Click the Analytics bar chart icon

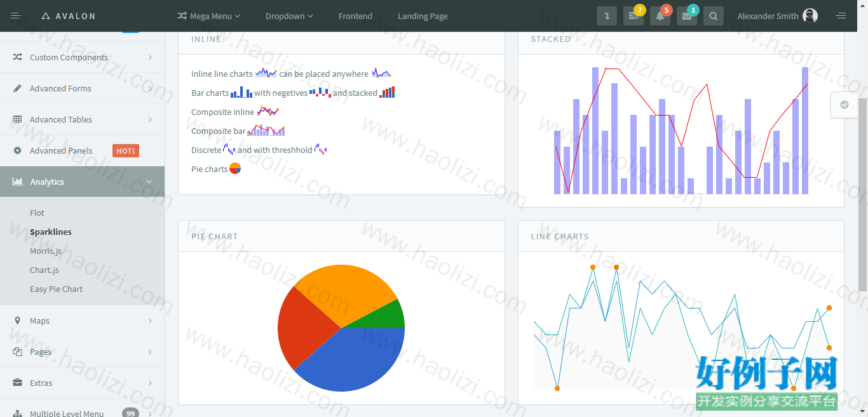tap(17, 182)
